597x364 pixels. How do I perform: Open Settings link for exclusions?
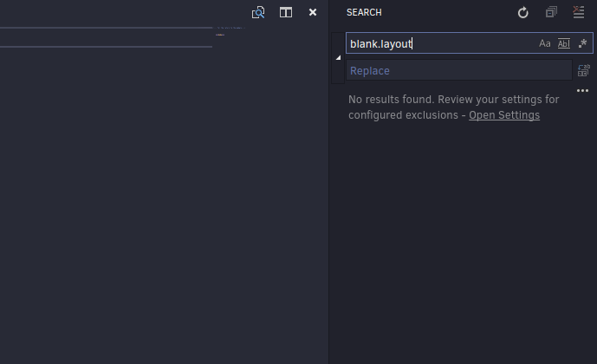click(x=504, y=115)
